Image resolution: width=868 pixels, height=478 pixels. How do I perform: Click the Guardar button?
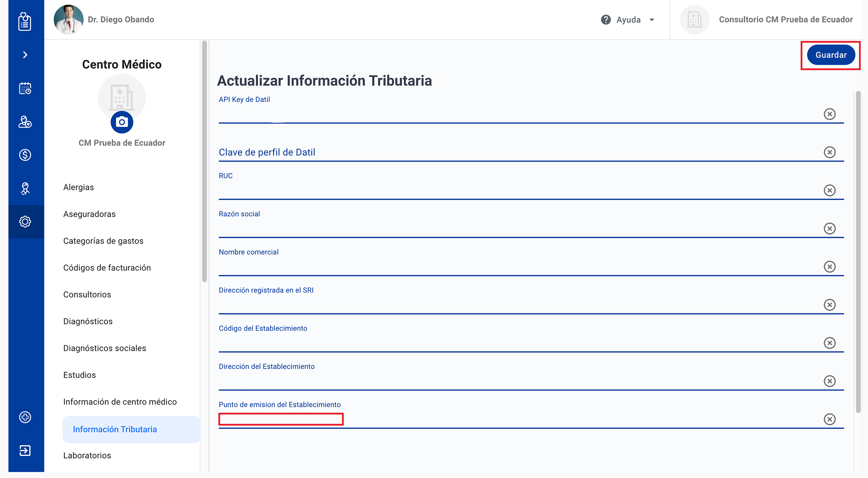pyautogui.click(x=831, y=55)
